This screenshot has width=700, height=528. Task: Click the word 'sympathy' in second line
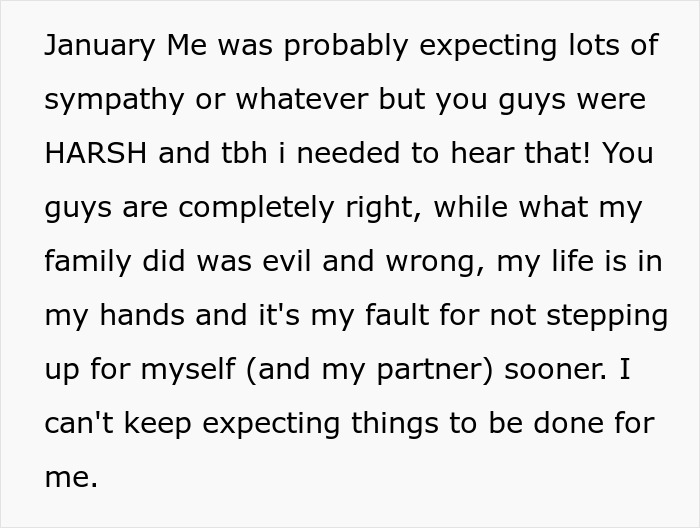[x=114, y=100]
